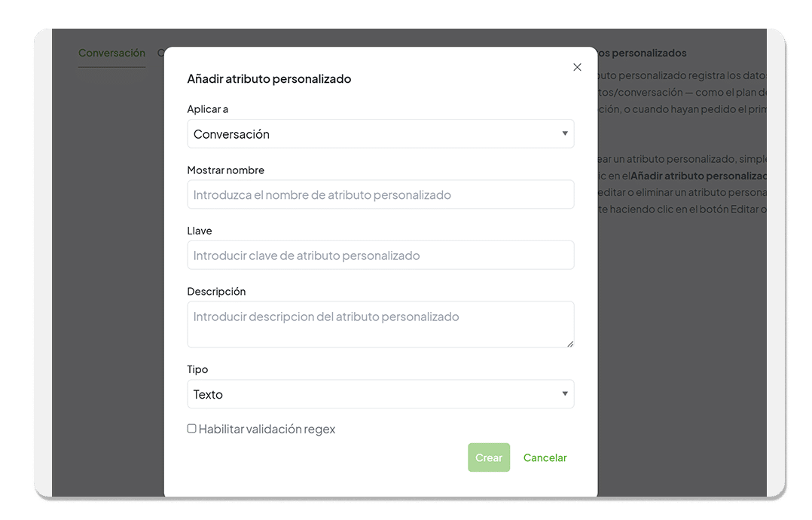Click the Habilitar validación regex label
The image size is (812, 520).
tap(267, 430)
